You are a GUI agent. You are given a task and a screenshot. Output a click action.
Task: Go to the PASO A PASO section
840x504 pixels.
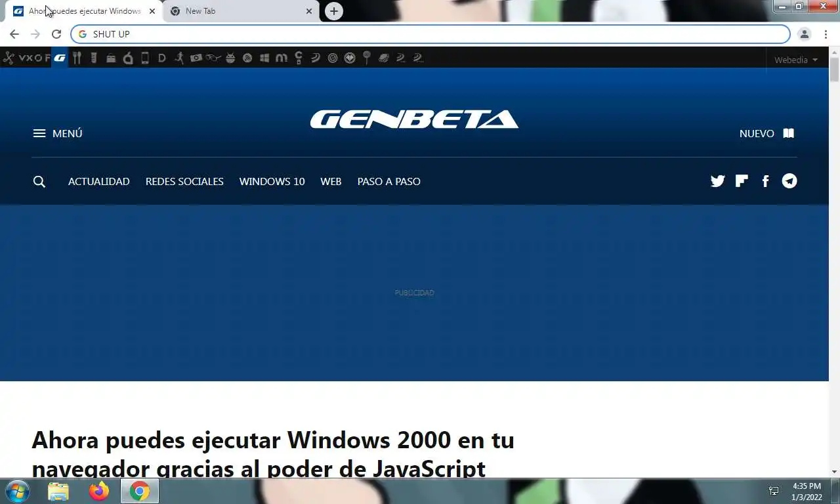tap(389, 182)
